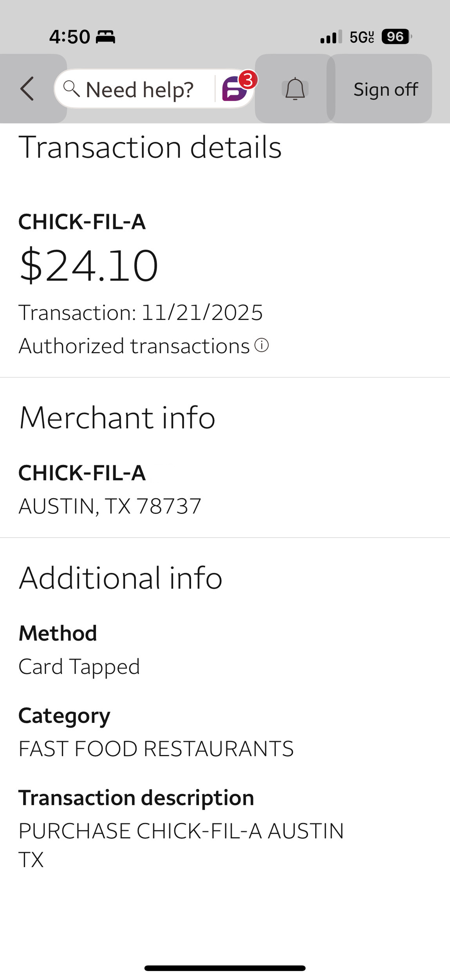Tap the Card Tapped method value
The width and height of the screenshot is (450, 980).
[x=79, y=666]
